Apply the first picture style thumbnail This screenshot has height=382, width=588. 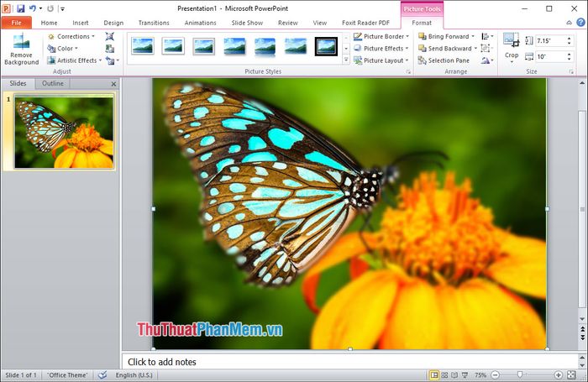tap(143, 46)
